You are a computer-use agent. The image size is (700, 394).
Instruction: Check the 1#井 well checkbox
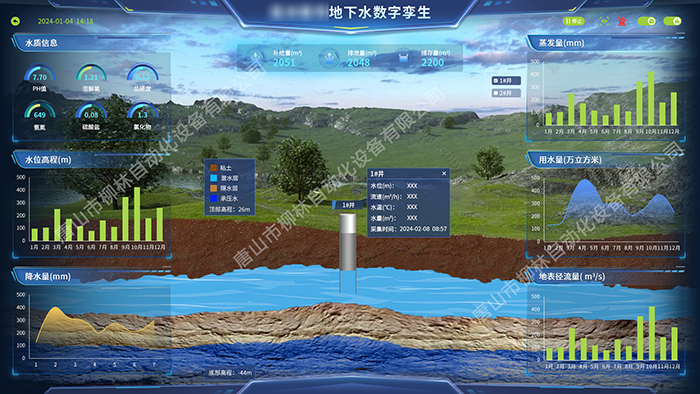coord(496,81)
